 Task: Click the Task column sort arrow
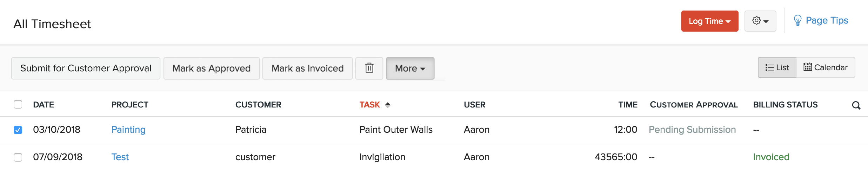click(388, 105)
